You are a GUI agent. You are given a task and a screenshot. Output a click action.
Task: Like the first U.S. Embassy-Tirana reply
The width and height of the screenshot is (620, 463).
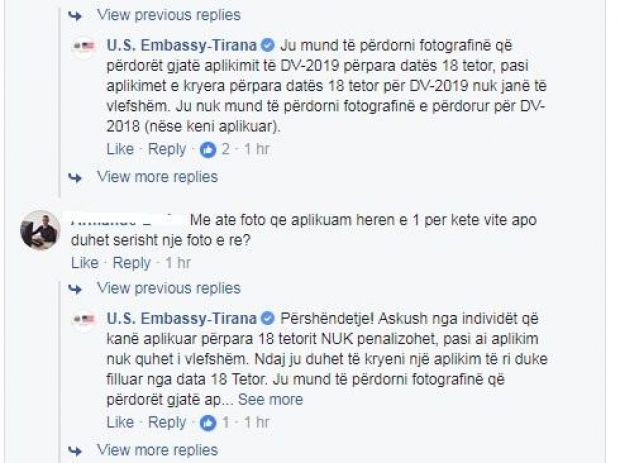point(120,149)
